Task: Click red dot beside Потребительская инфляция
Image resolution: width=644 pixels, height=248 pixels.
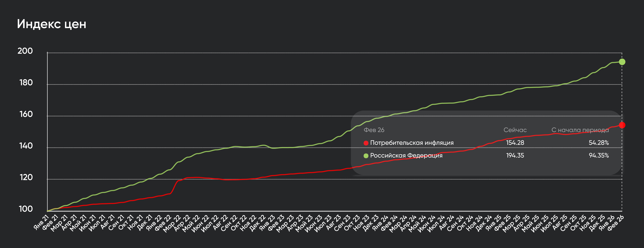Action: click(x=366, y=143)
